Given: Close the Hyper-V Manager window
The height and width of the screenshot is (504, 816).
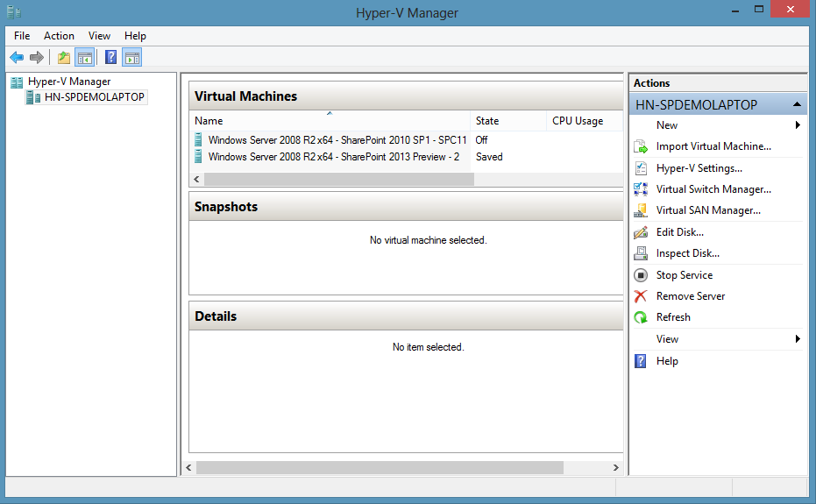Looking at the screenshot, I should 790,10.
